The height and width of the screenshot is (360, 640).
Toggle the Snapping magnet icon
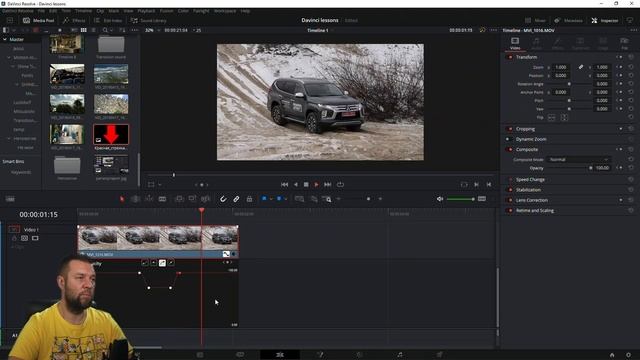223,199
